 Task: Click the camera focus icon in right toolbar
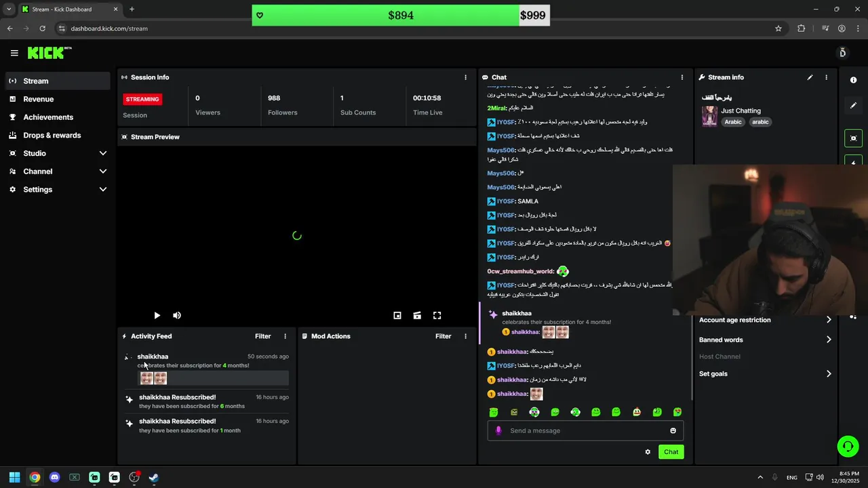(853, 138)
